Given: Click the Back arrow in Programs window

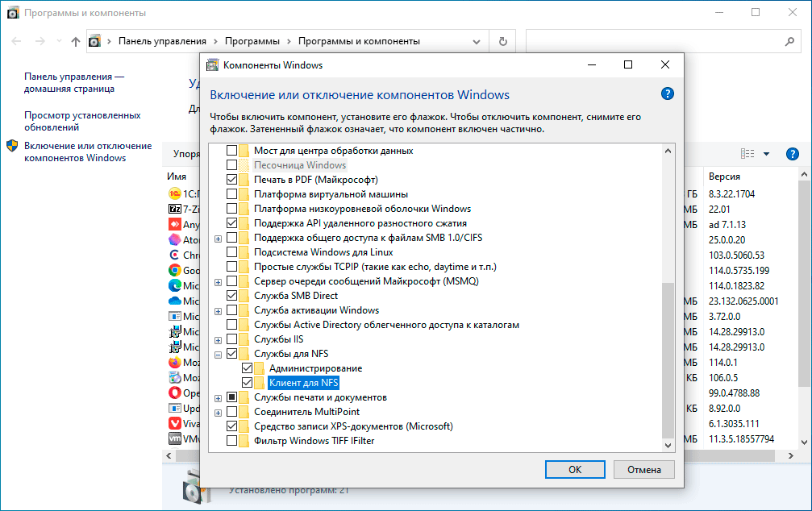Looking at the screenshot, I should pyautogui.click(x=17, y=41).
